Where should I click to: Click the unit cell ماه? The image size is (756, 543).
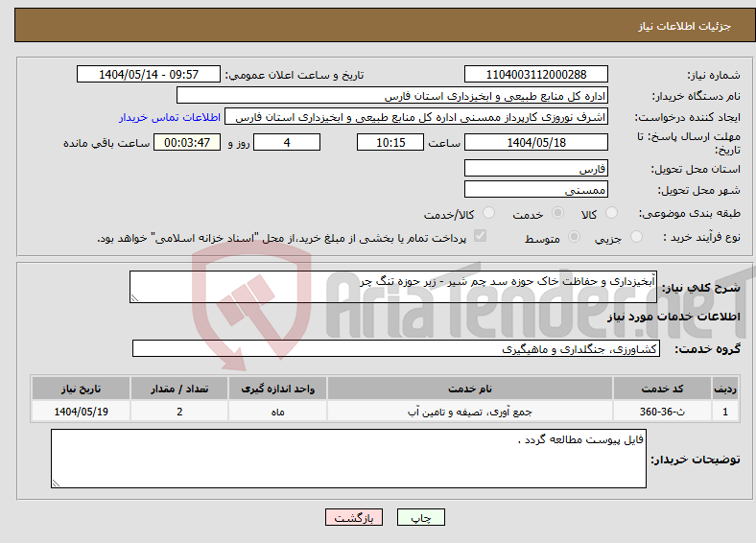277,412
